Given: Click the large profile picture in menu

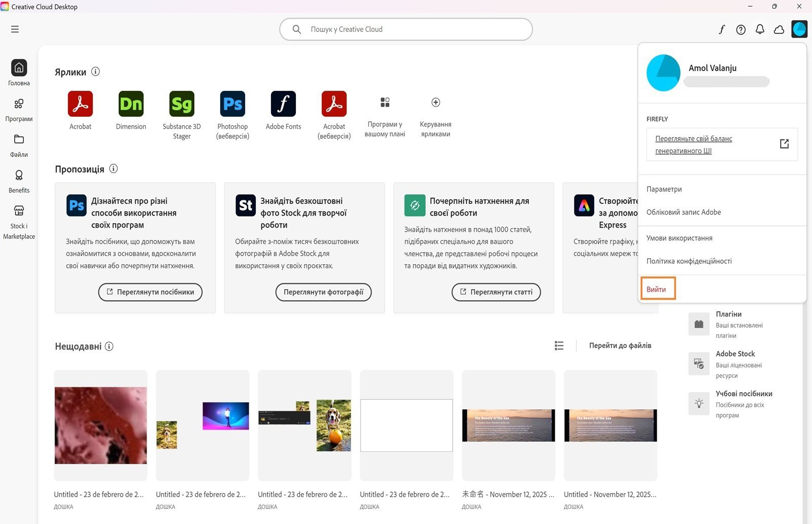Looking at the screenshot, I should tap(663, 73).
